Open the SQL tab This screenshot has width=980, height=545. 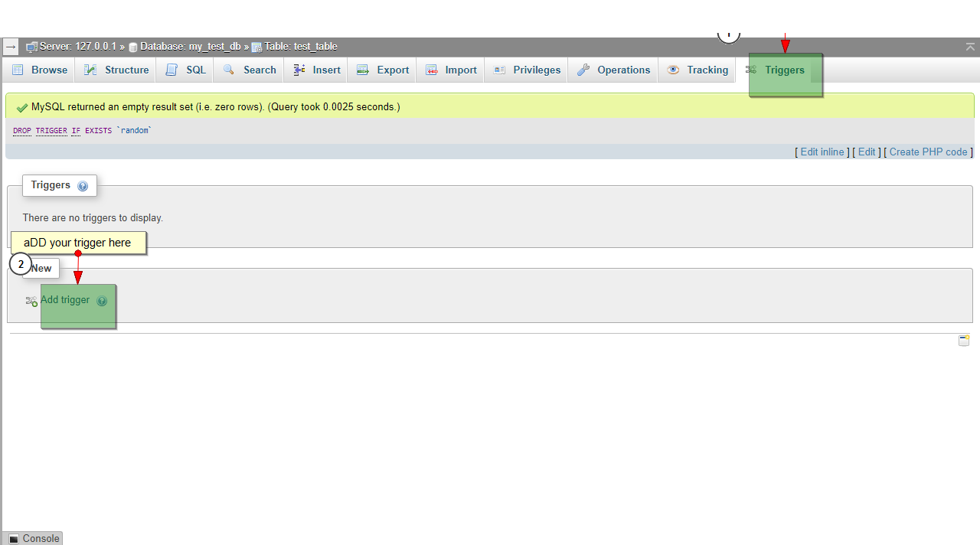pos(186,70)
